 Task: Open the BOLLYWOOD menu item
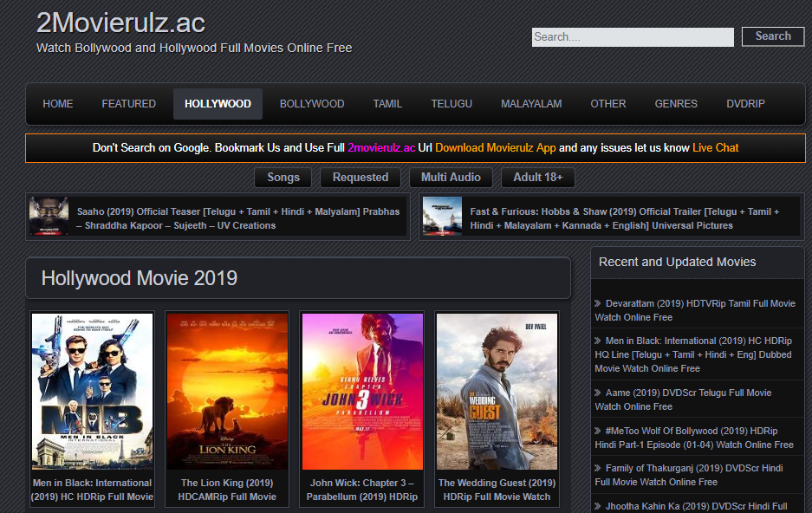[312, 103]
